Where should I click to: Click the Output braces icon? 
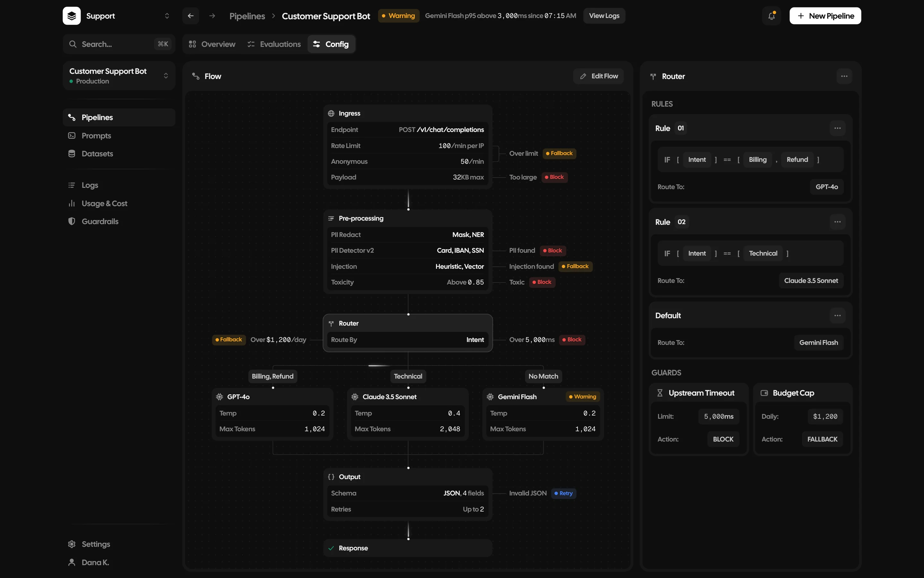coord(331,477)
